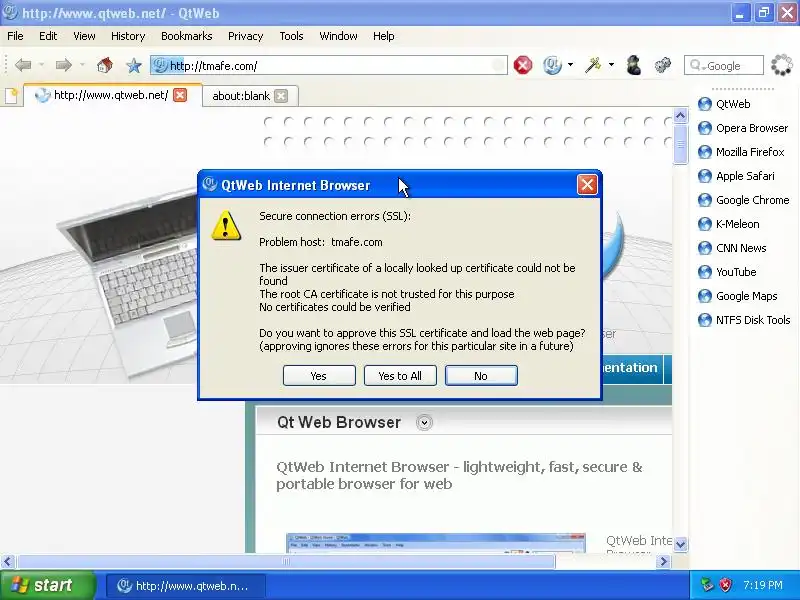Expand the magic wand dropdown arrow

tap(611, 65)
